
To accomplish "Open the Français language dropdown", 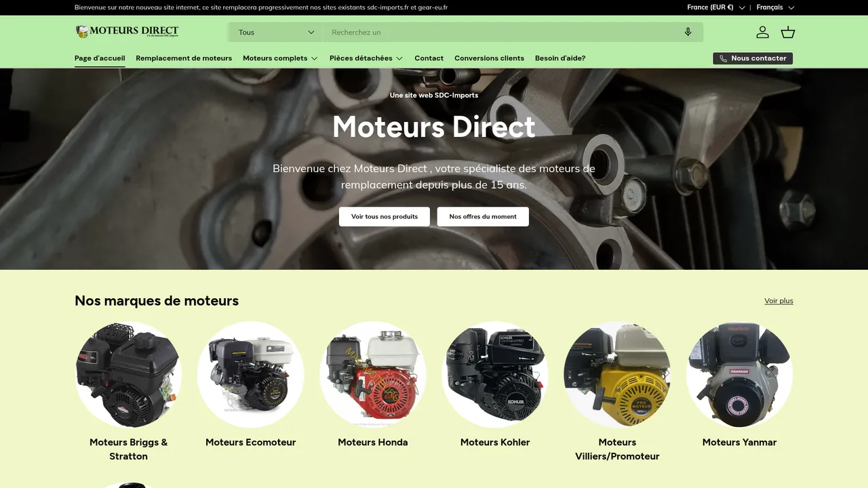I will click(775, 7).
